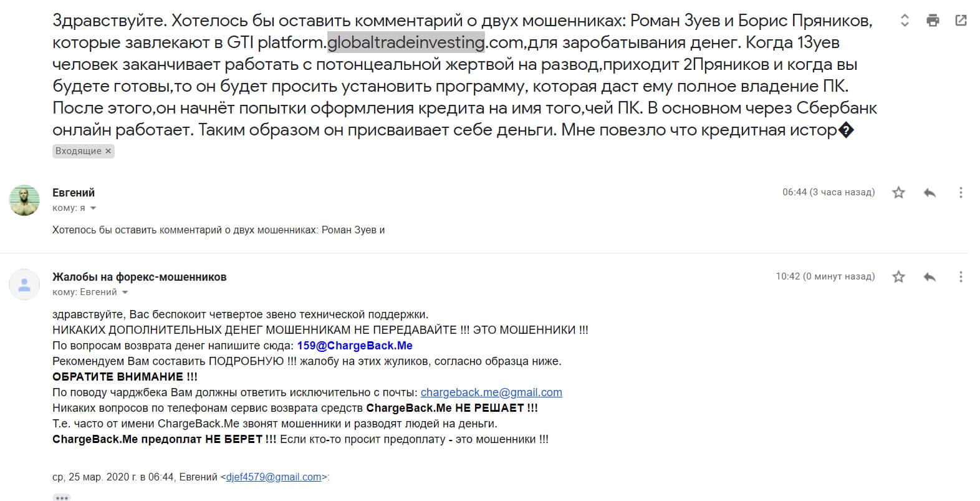Star the message from Евгений
Image resolution: width=980 pixels, height=501 pixels.
898,192
